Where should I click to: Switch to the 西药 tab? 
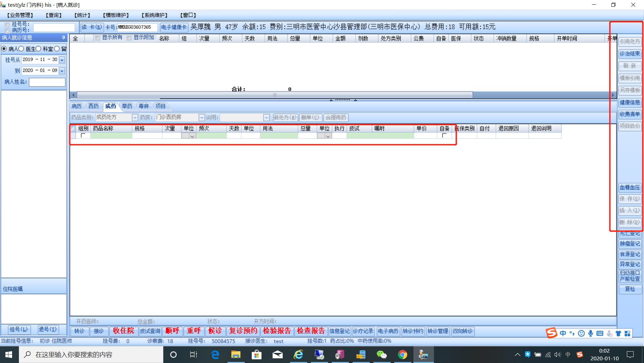(93, 106)
